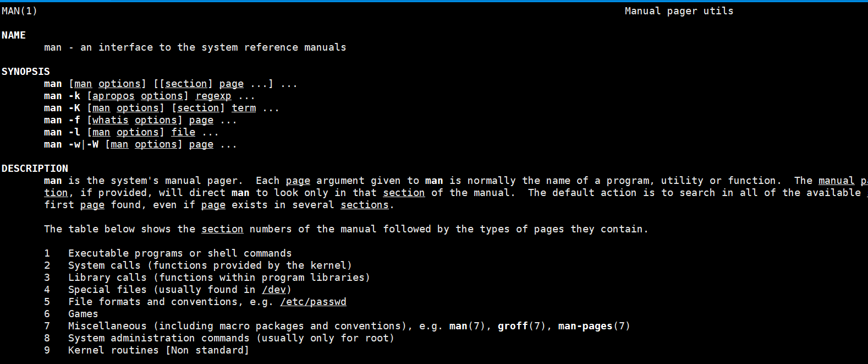Click the underlined 'whatis' word in synopsis
868x364 pixels.
110,120
